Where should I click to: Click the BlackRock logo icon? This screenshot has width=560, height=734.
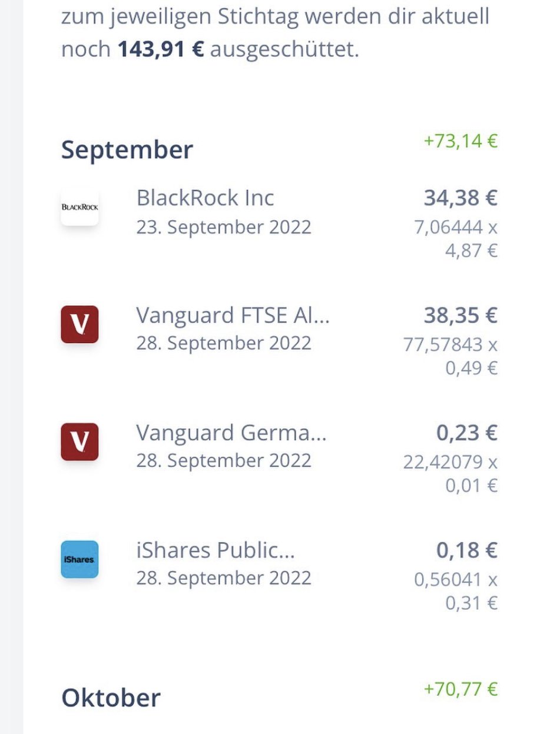click(79, 207)
